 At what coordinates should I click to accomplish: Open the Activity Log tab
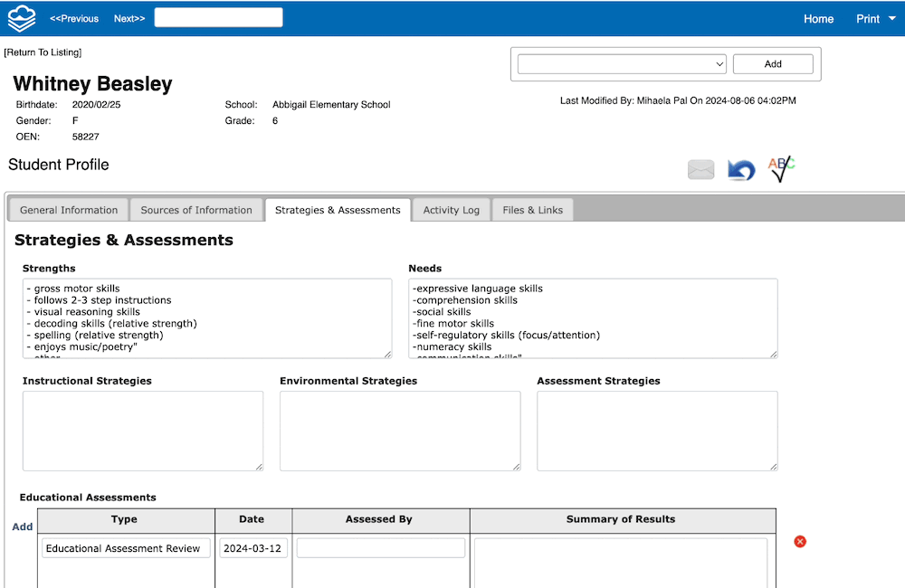(x=452, y=210)
